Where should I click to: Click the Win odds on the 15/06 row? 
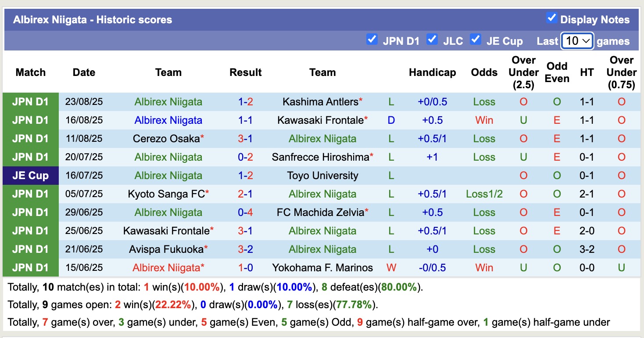pos(484,267)
